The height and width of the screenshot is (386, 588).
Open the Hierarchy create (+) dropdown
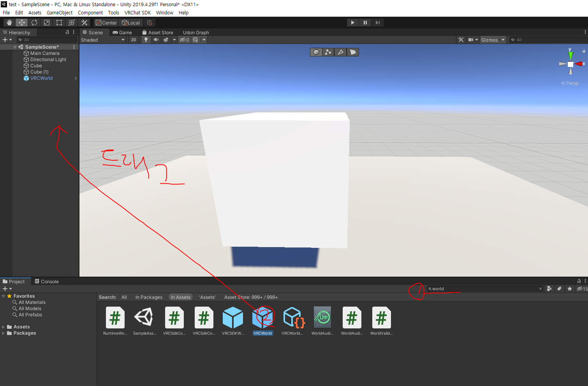pyautogui.click(x=7, y=40)
